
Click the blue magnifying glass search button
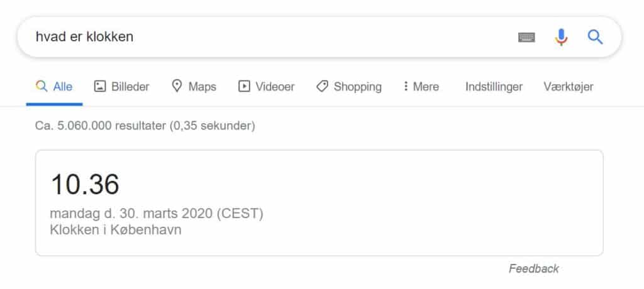coord(595,37)
